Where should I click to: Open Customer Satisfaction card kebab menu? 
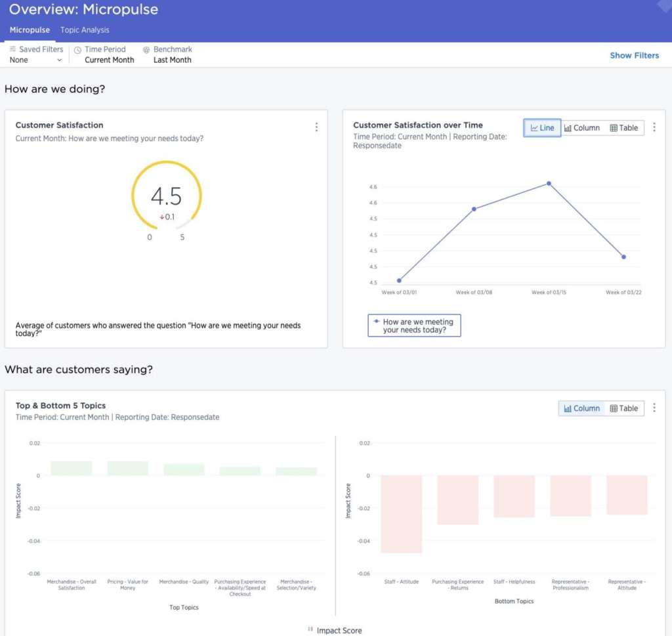316,127
